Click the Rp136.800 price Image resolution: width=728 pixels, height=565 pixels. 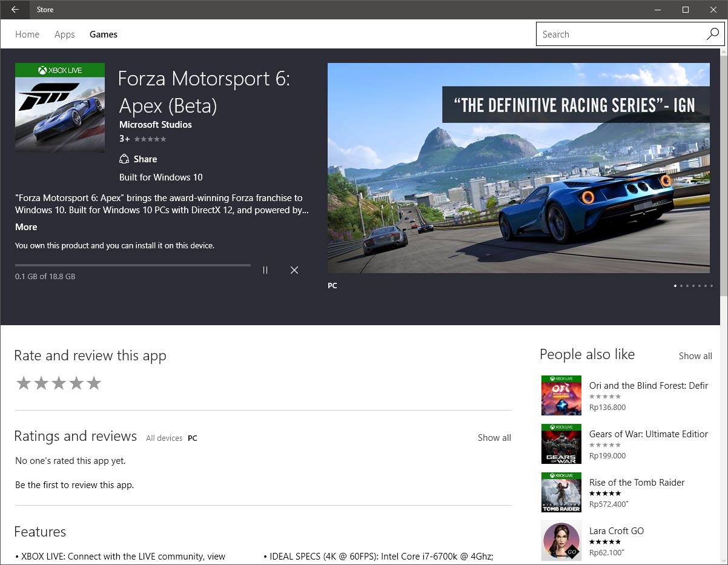tap(607, 408)
